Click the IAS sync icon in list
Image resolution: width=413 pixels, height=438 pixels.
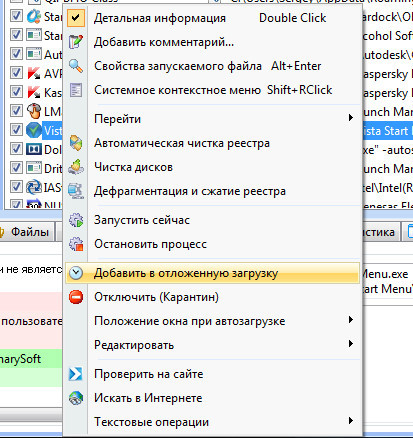34,187
